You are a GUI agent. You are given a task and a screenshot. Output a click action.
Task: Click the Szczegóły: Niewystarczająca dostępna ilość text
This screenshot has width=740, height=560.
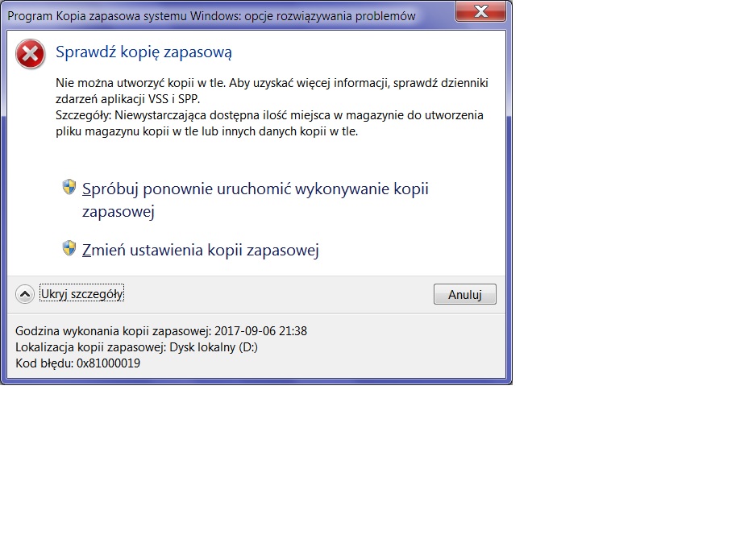point(269,123)
